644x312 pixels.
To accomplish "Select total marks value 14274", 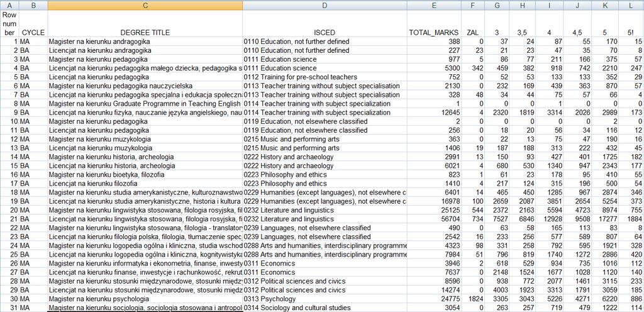I will pos(434,290).
